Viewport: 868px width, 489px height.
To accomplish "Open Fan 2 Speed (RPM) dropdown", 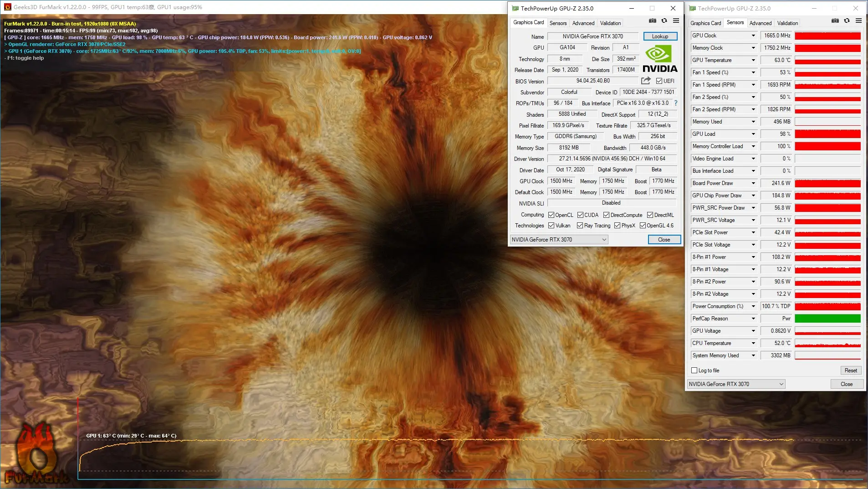I will tap(753, 109).
